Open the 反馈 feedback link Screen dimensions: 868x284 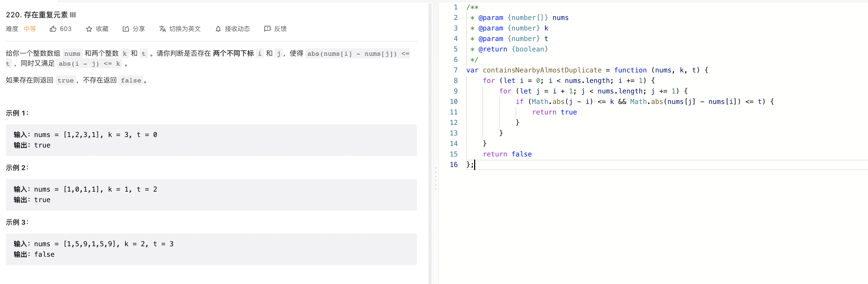point(280,29)
